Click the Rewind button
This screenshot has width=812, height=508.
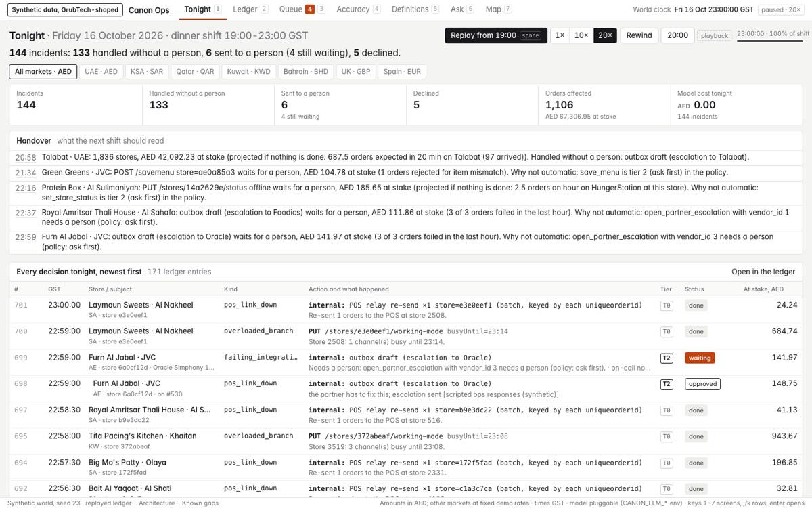639,35
